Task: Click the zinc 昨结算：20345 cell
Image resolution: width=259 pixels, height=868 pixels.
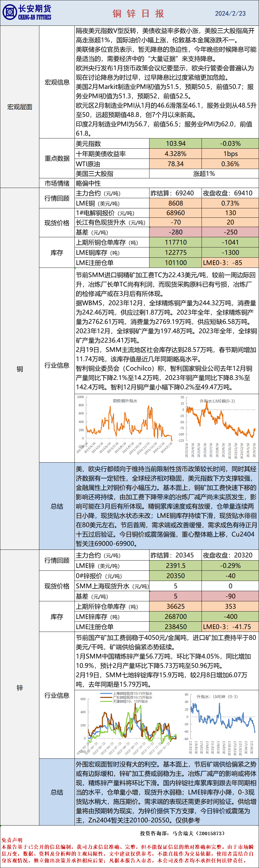Action: [x=175, y=555]
